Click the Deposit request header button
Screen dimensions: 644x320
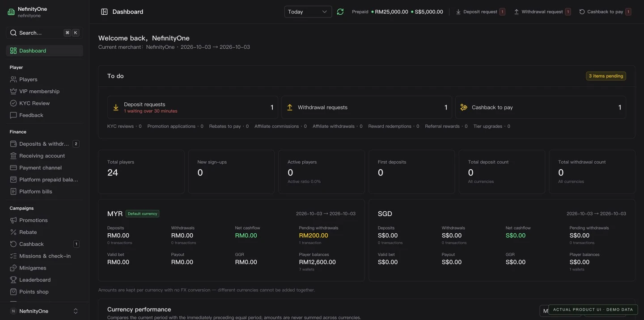tap(480, 12)
